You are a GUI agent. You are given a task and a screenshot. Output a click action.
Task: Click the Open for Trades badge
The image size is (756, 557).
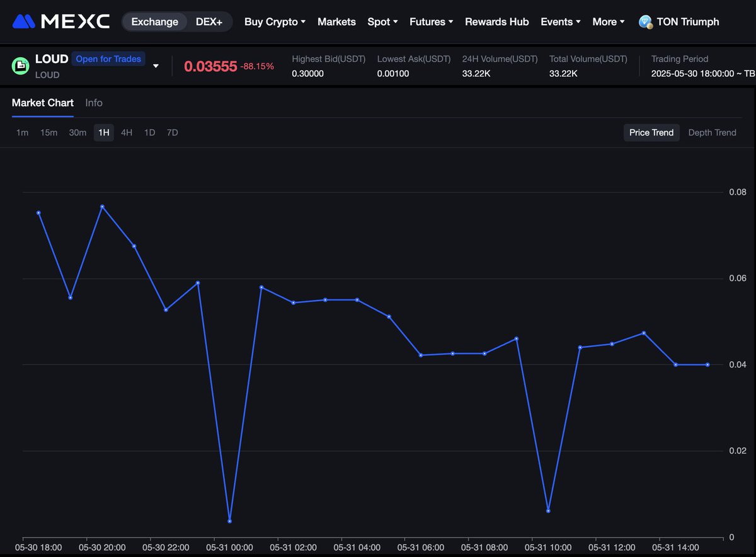[108, 59]
